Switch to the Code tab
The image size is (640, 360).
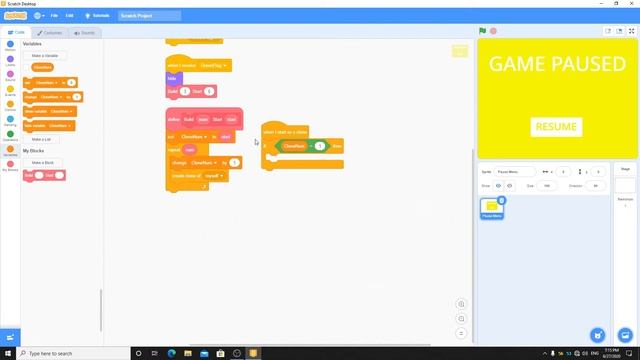(16, 33)
